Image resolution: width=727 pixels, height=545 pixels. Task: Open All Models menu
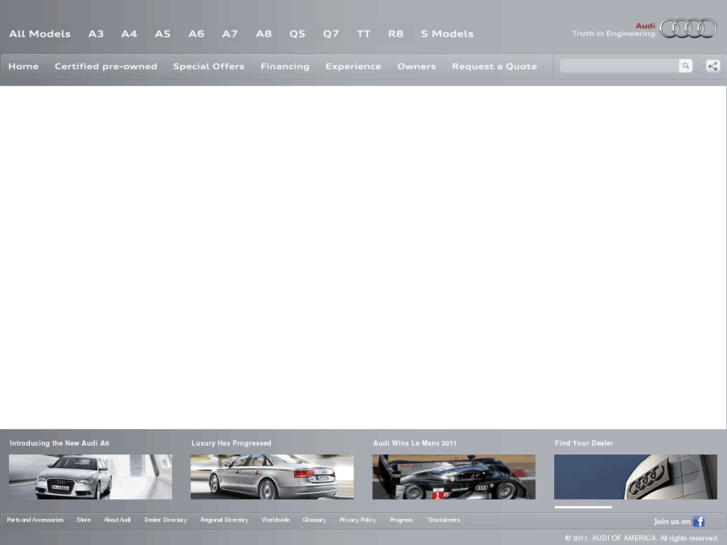point(40,34)
